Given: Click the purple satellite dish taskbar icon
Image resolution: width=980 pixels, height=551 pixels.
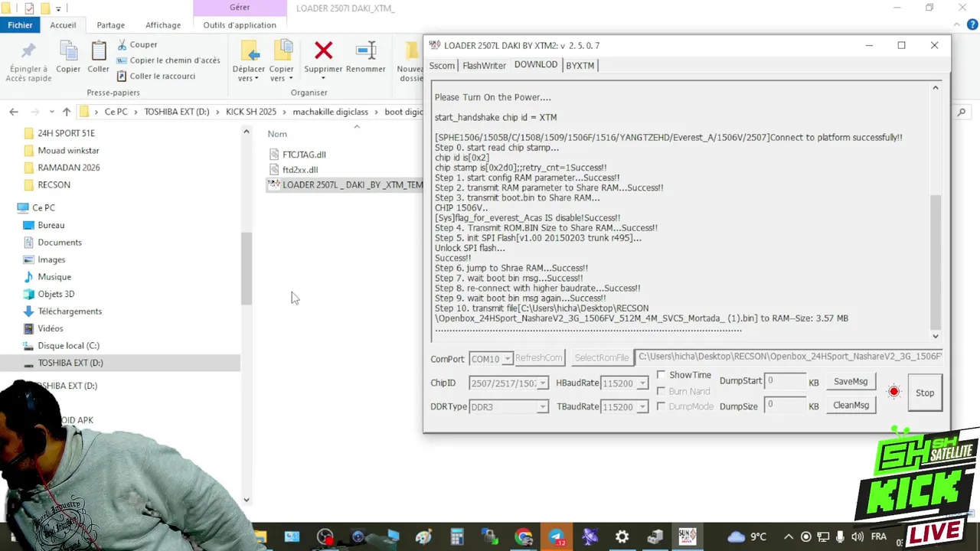Looking at the screenshot, I should point(590,537).
